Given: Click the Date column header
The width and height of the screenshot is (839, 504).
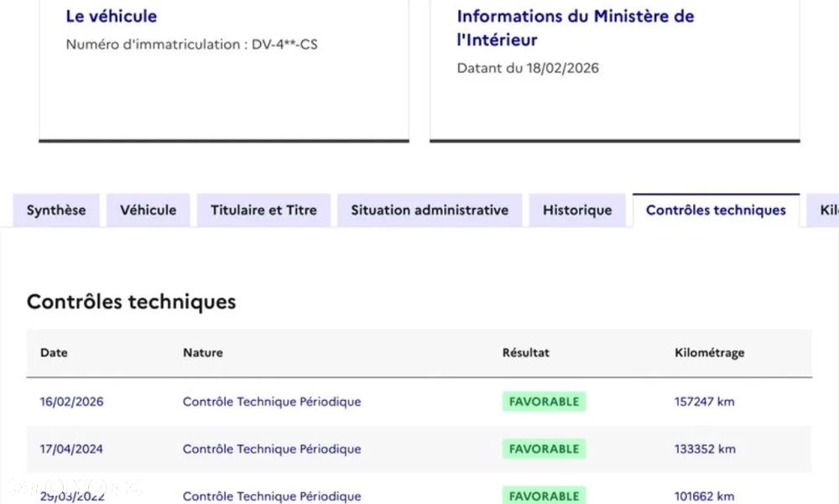Looking at the screenshot, I should point(54,353).
